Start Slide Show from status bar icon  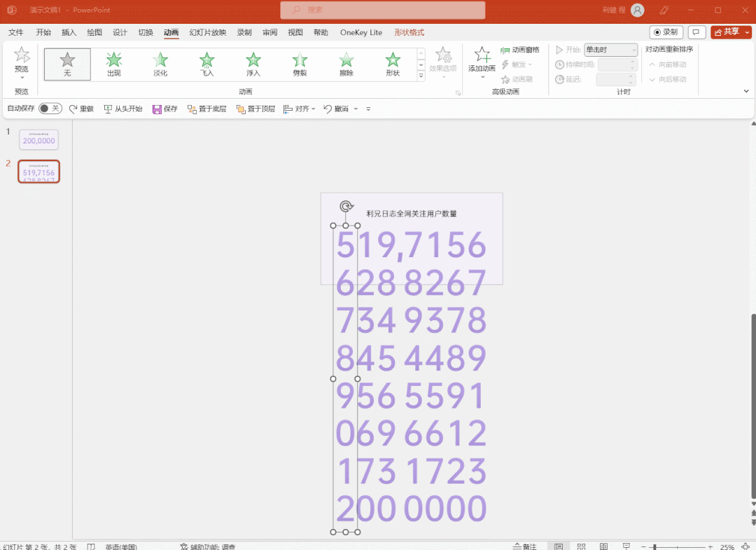[x=626, y=546]
